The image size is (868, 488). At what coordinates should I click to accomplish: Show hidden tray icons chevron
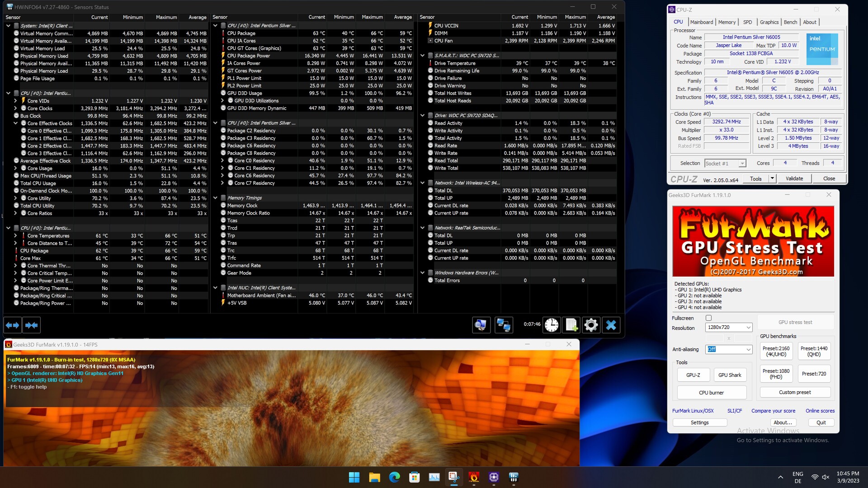pyautogui.click(x=780, y=477)
